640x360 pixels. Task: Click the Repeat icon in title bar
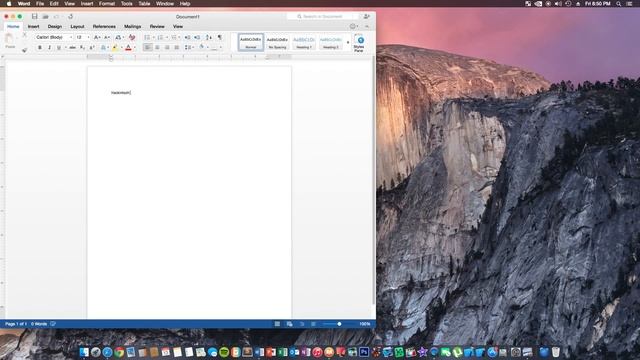[x=70, y=16]
